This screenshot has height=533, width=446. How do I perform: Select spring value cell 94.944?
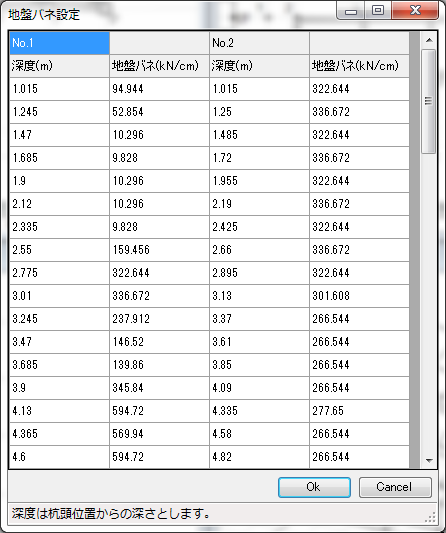159,89
